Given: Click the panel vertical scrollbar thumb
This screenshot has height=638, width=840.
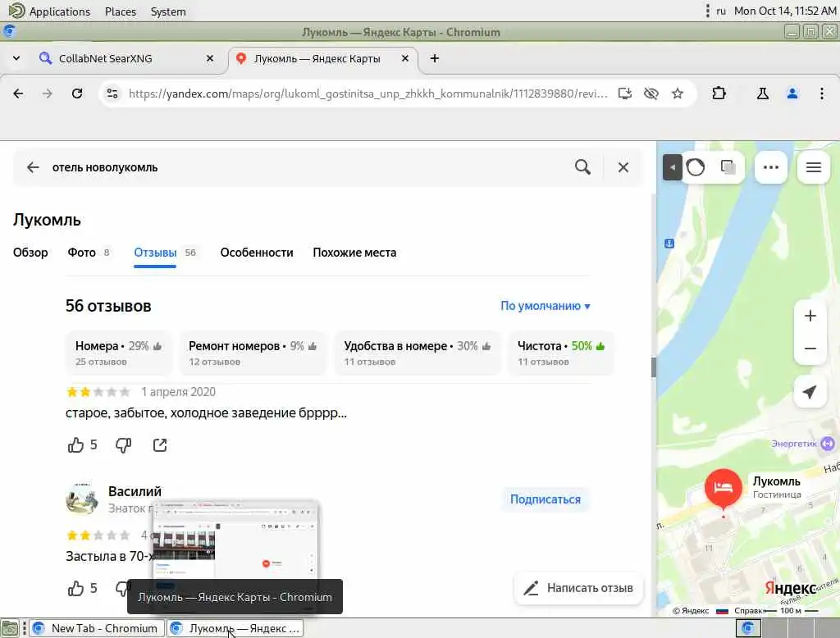Looking at the screenshot, I should (654, 367).
